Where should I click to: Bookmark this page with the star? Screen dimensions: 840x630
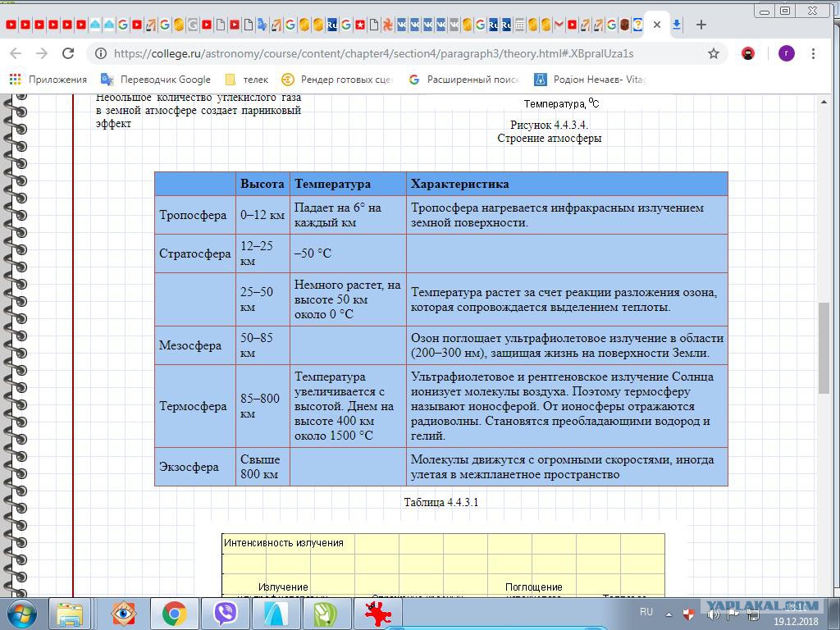[x=714, y=53]
